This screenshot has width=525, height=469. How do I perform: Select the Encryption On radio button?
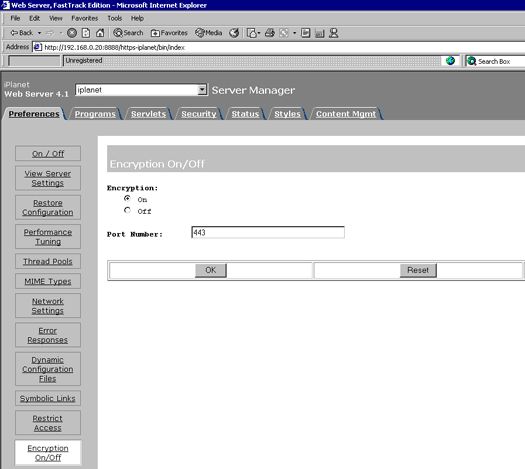pyautogui.click(x=127, y=199)
